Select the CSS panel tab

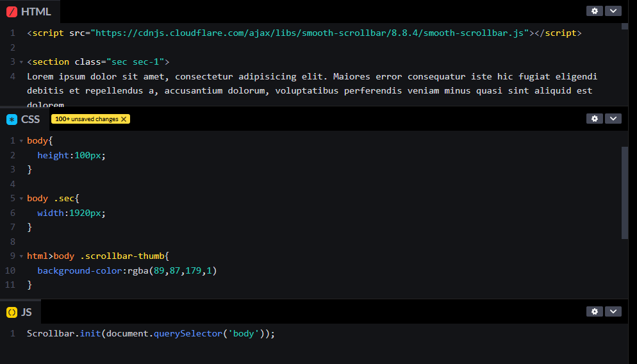click(x=23, y=119)
